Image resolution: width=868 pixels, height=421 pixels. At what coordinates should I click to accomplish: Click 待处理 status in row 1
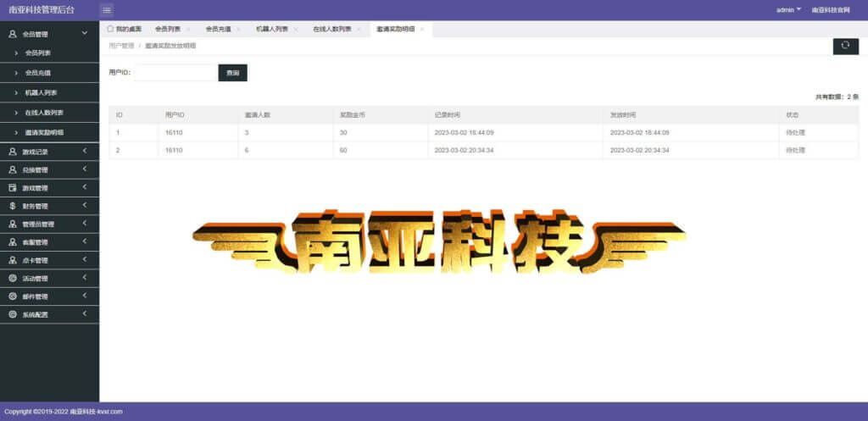[x=795, y=133]
